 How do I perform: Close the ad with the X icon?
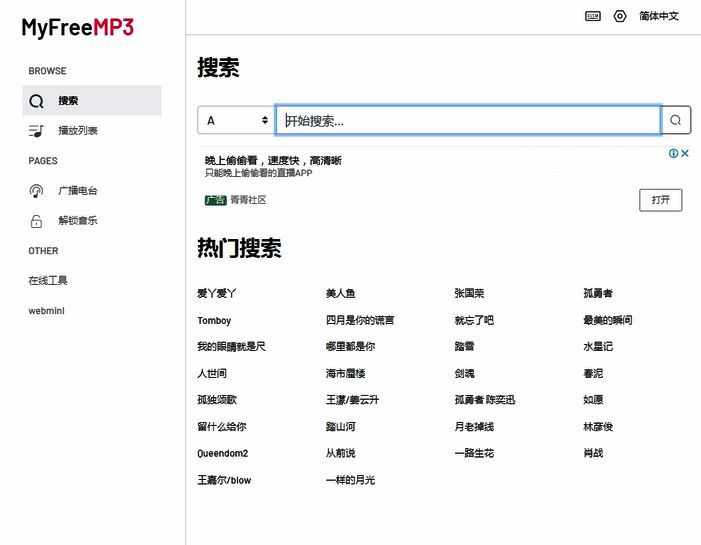tap(686, 153)
